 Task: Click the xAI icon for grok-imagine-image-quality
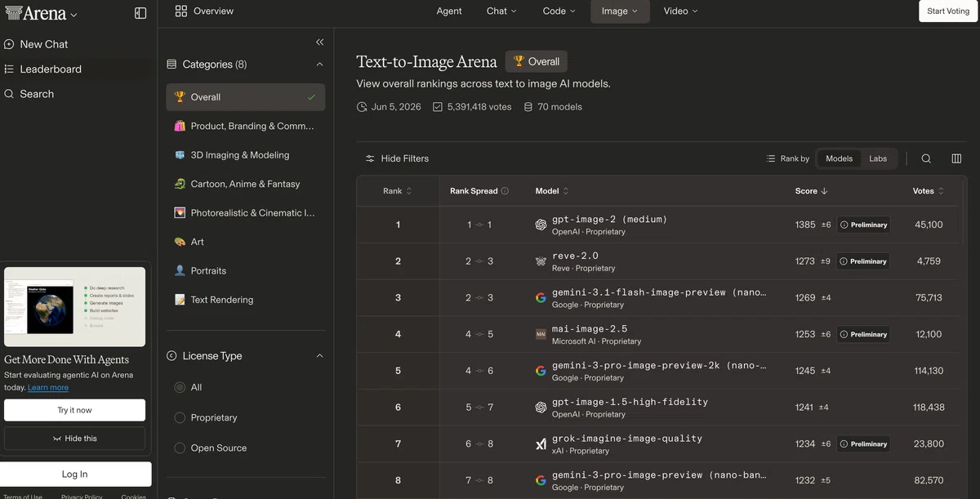coord(541,444)
